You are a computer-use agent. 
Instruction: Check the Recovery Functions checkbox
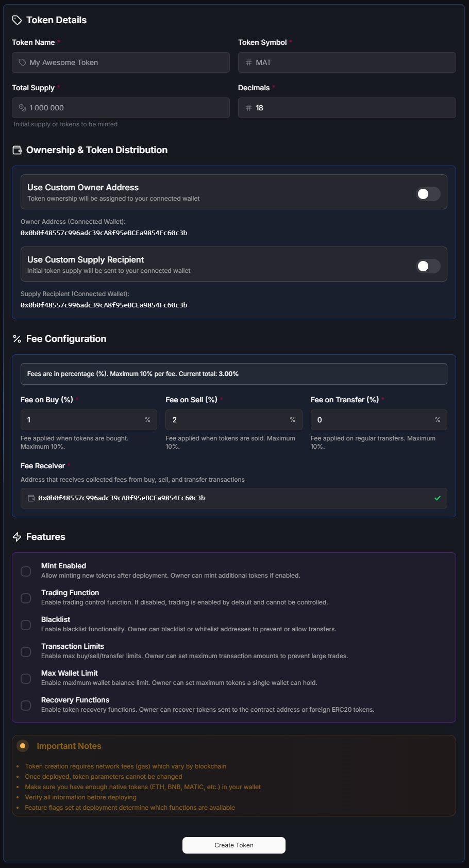26,705
